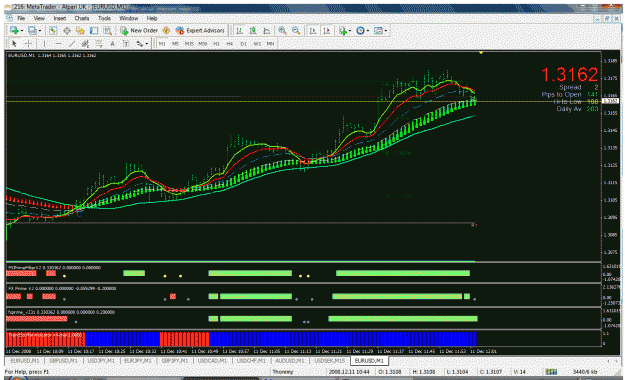This screenshot has width=625, height=380.
Task: Open the Terminal panel icon
Action: click(94, 30)
